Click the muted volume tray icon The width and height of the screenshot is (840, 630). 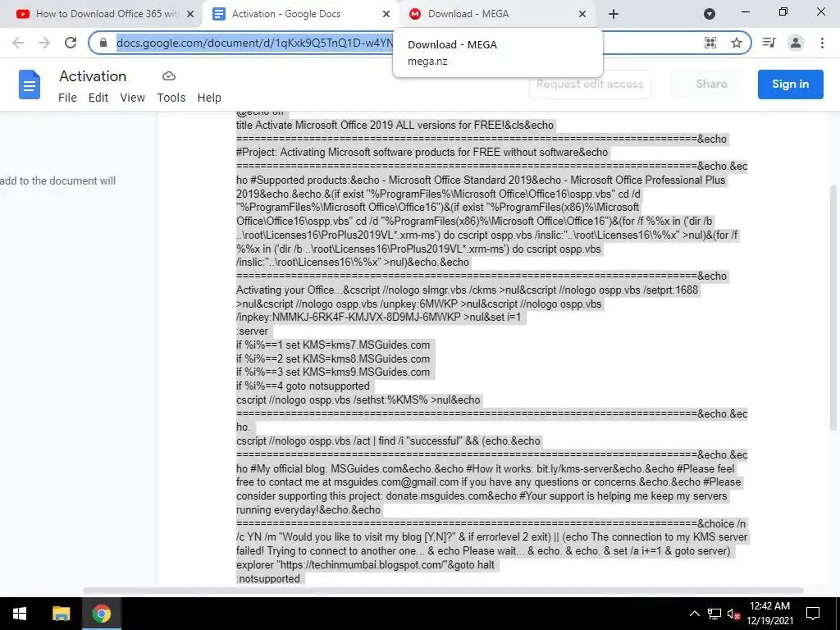point(733,614)
